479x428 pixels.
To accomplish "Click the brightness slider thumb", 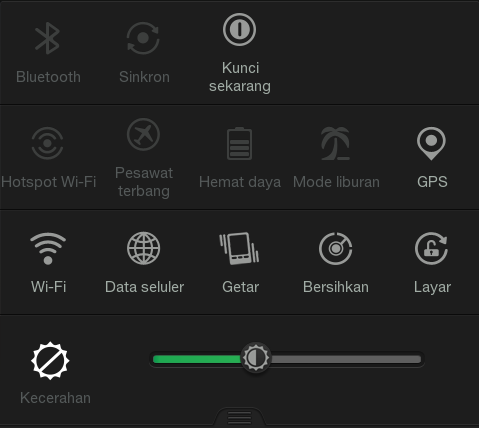I will point(256,358).
